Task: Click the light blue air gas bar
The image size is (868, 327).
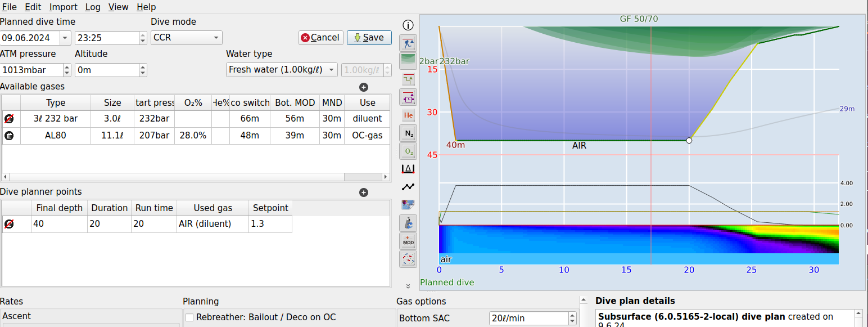Action: (x=639, y=259)
